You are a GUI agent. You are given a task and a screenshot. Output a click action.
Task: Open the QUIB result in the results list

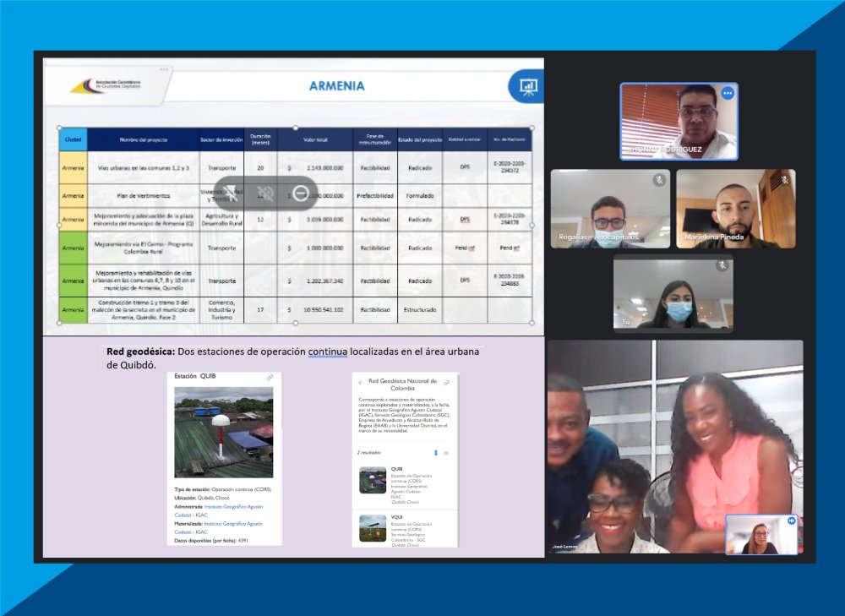pos(404,484)
